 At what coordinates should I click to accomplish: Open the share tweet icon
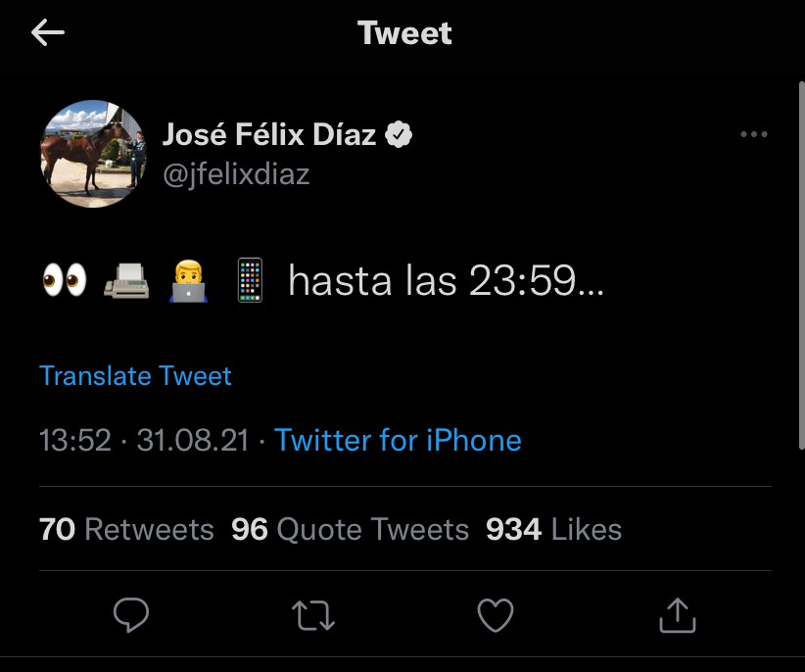pos(676,614)
